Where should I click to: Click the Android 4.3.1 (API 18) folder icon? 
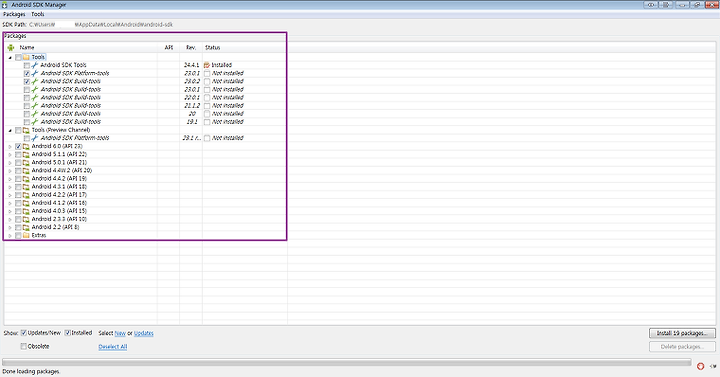pyautogui.click(x=26, y=187)
